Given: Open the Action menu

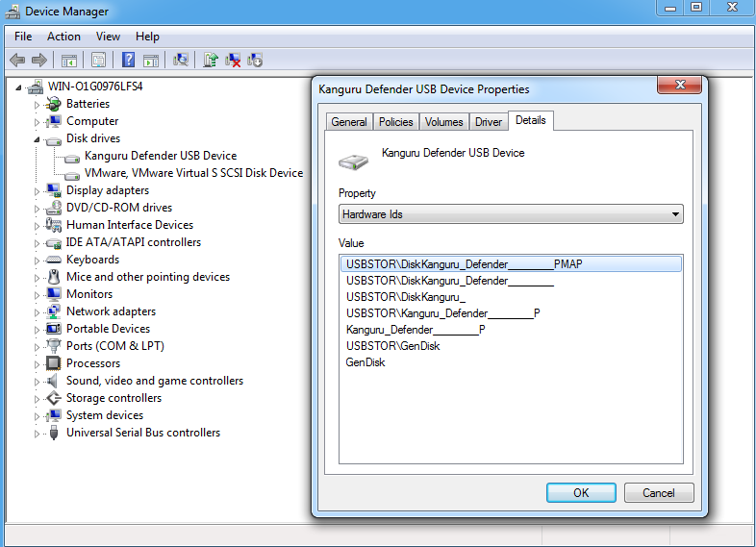Looking at the screenshot, I should (63, 37).
